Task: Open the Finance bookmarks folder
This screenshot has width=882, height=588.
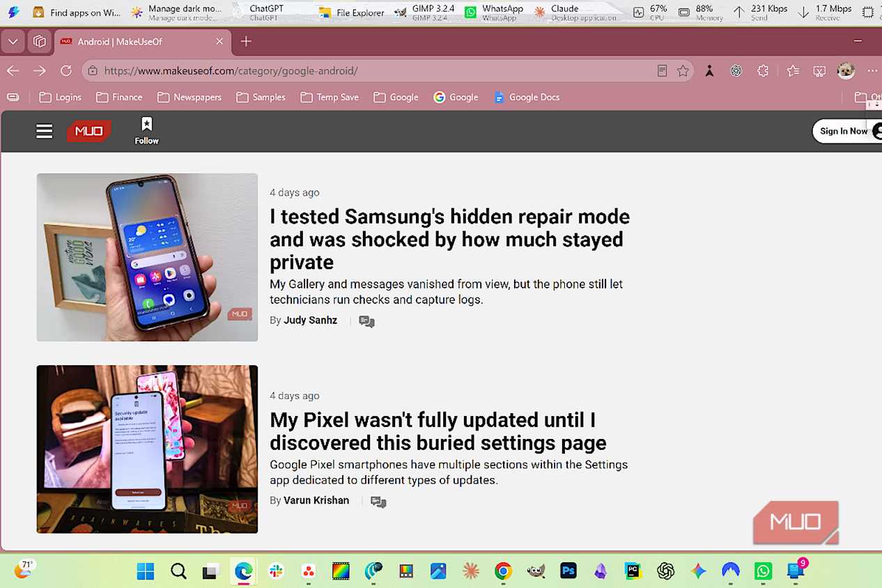Action: [x=119, y=98]
